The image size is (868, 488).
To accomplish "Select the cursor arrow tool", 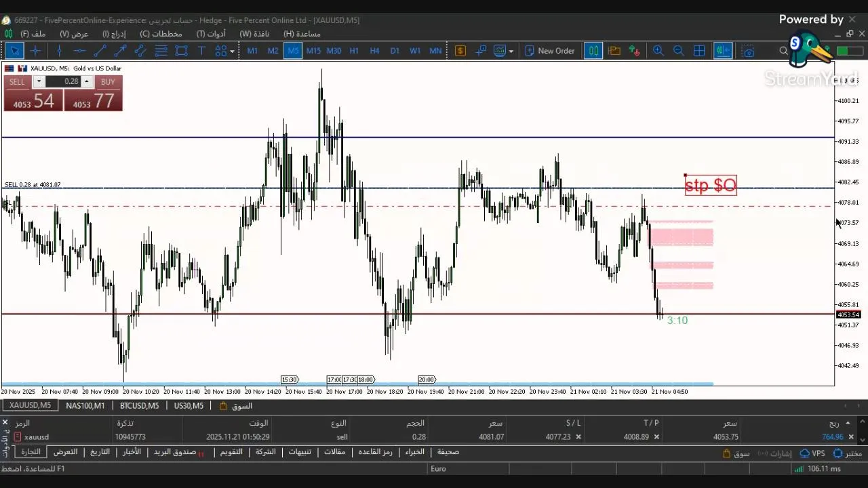I will point(15,51).
